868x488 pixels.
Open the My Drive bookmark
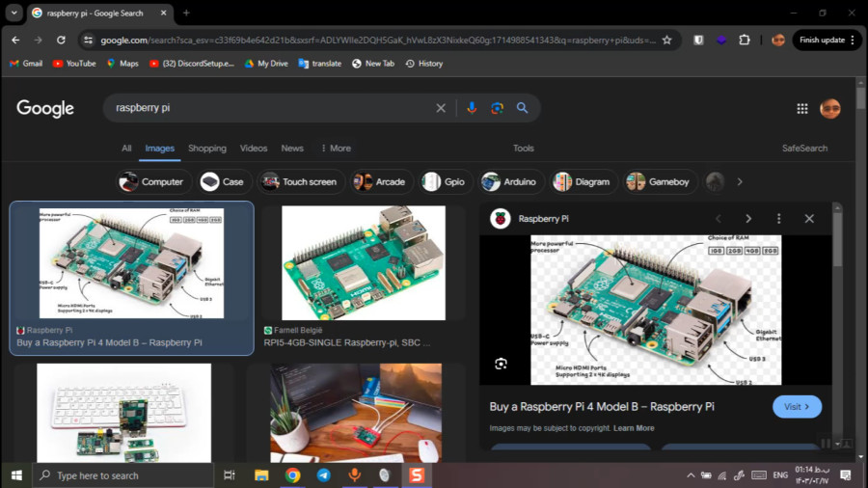pyautogui.click(x=266, y=64)
